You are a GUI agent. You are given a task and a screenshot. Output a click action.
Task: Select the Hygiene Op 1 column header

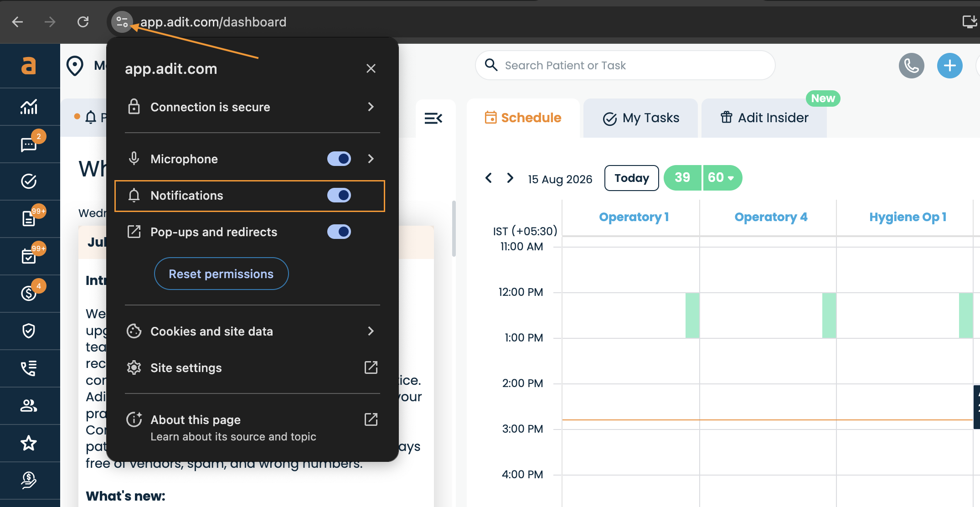(908, 217)
